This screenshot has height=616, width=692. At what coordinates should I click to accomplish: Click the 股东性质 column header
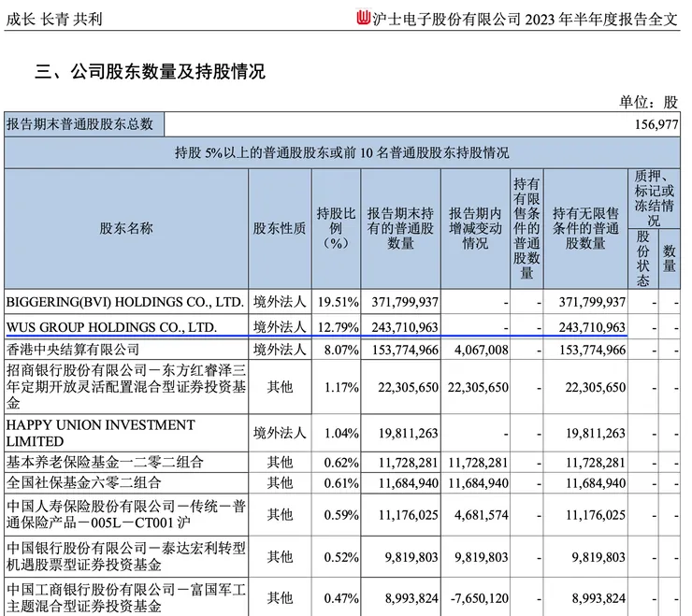tap(280, 229)
